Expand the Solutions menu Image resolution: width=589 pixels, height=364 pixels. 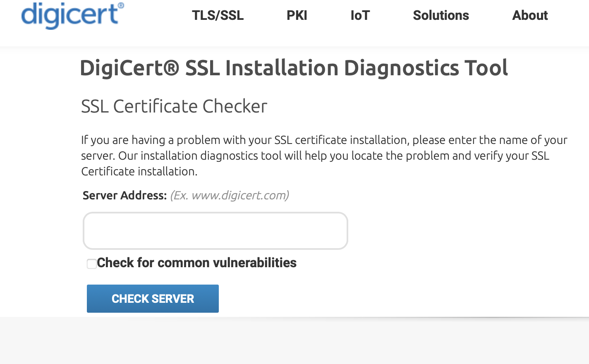(441, 16)
